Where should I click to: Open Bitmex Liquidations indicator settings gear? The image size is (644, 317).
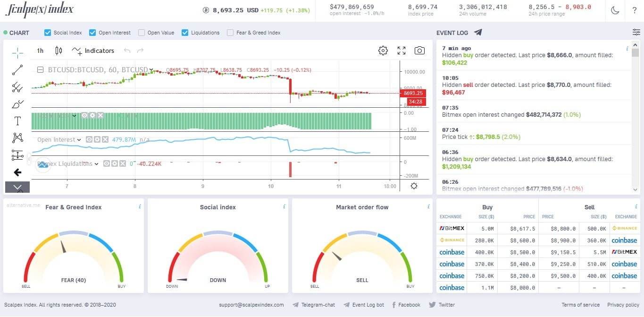[115, 163]
